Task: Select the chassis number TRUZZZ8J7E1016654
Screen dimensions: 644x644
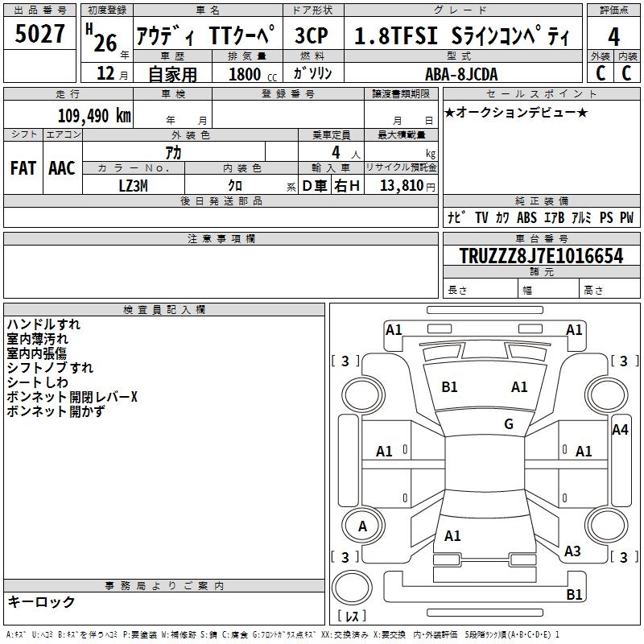Action: click(x=541, y=256)
